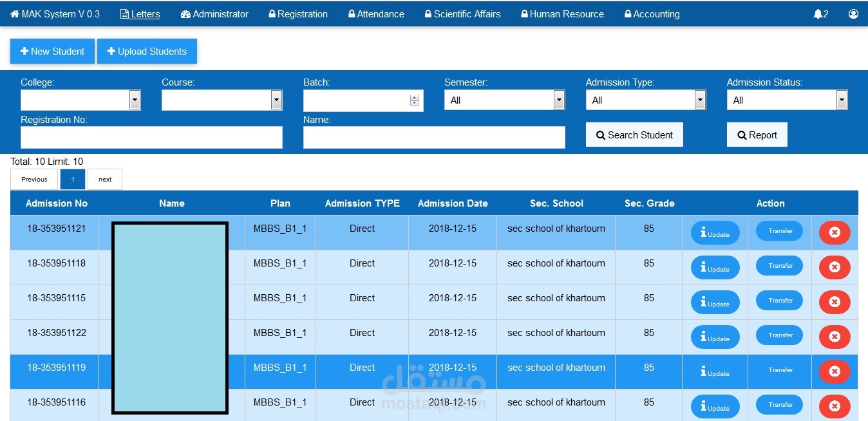Screen dimensions: 868x421
Task: Update info for student 18-353951118
Action: pyautogui.click(x=715, y=268)
